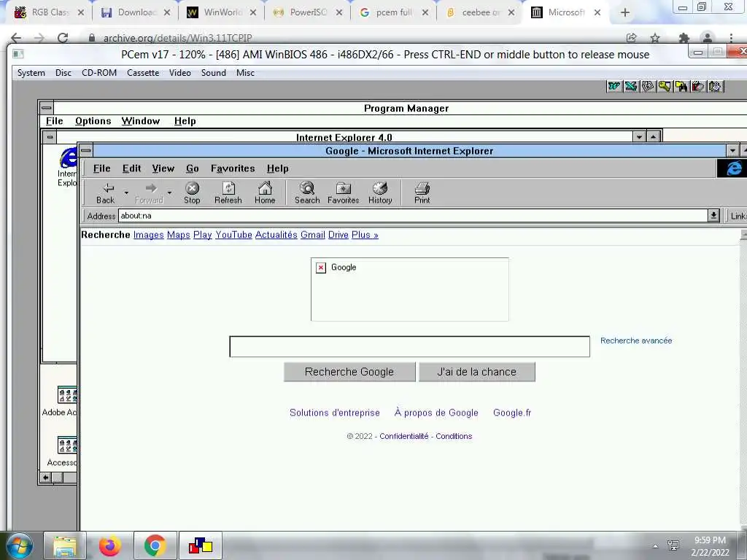Open the IE Edit menu

coord(131,168)
